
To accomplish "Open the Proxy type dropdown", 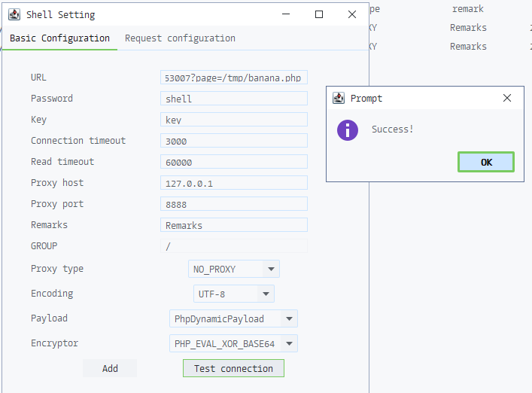I will click(271, 269).
